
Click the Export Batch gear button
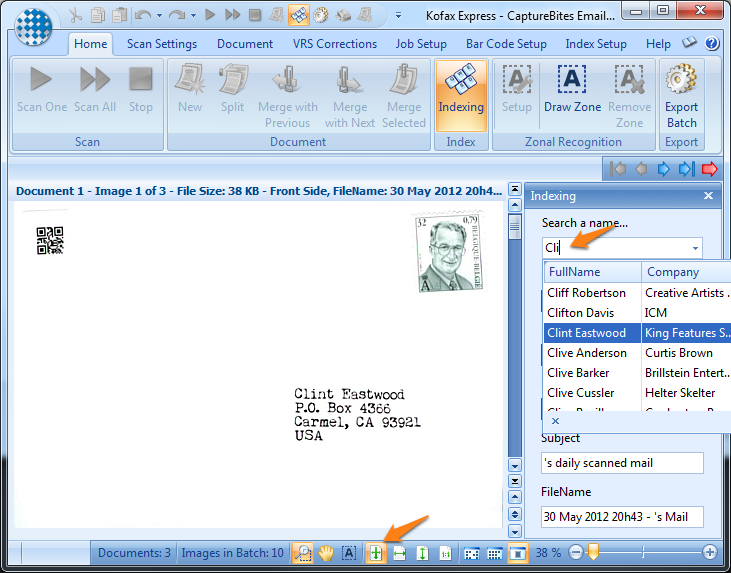pos(681,97)
